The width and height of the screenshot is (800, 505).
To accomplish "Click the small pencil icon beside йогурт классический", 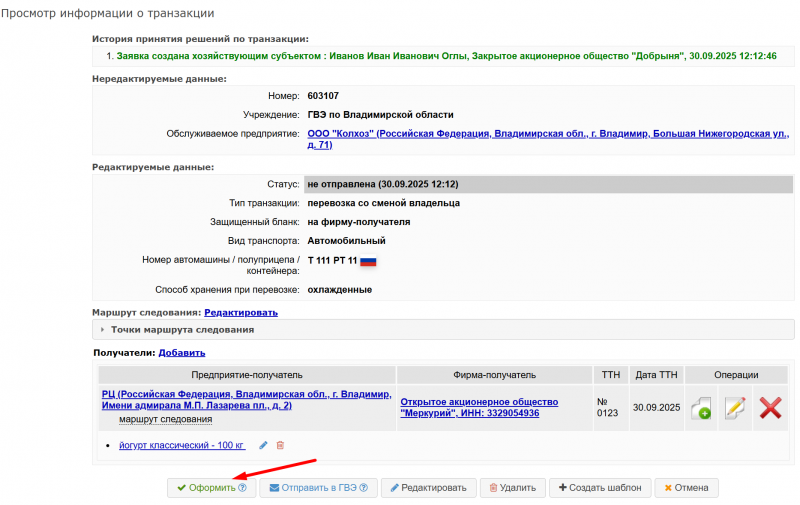I will [264, 445].
